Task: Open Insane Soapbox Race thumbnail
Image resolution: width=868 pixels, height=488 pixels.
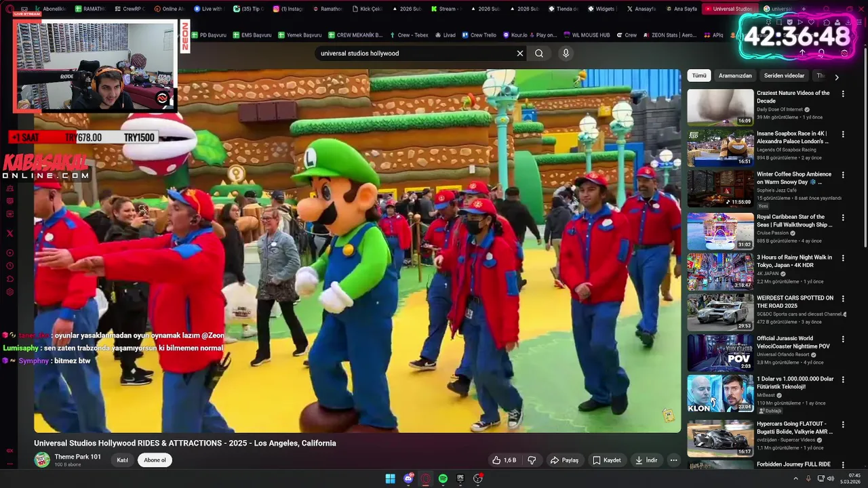Action: pos(720,148)
